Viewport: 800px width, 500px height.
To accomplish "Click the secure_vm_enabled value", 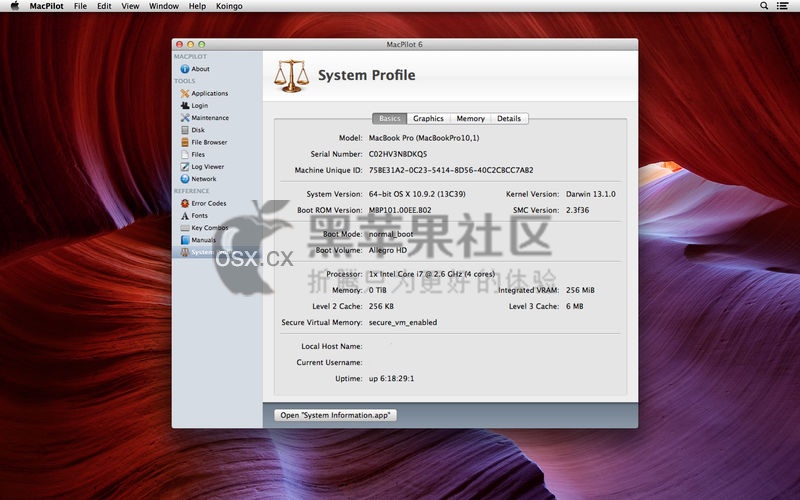I will coord(403,323).
